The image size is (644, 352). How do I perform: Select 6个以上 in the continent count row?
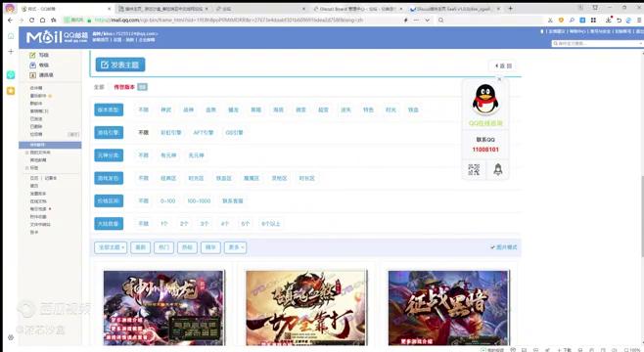pos(271,224)
